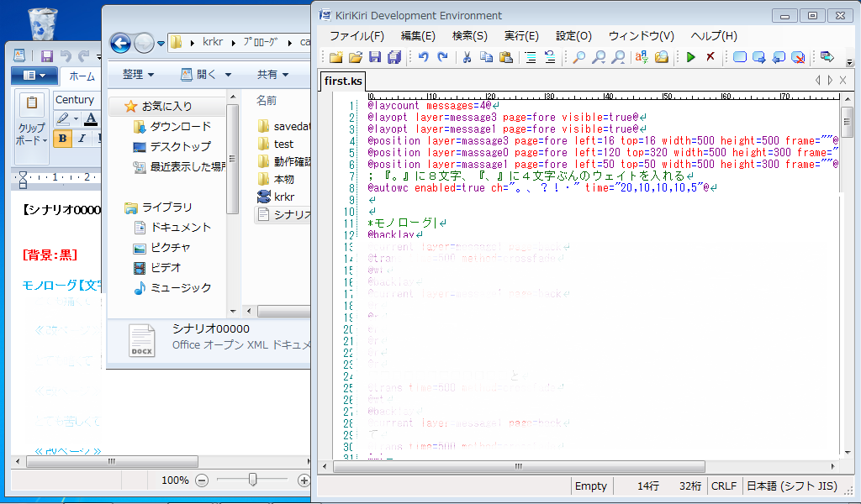861x504 pixels.
Task: Click previous bookmark icon in KiriKiri
Action: (x=779, y=57)
